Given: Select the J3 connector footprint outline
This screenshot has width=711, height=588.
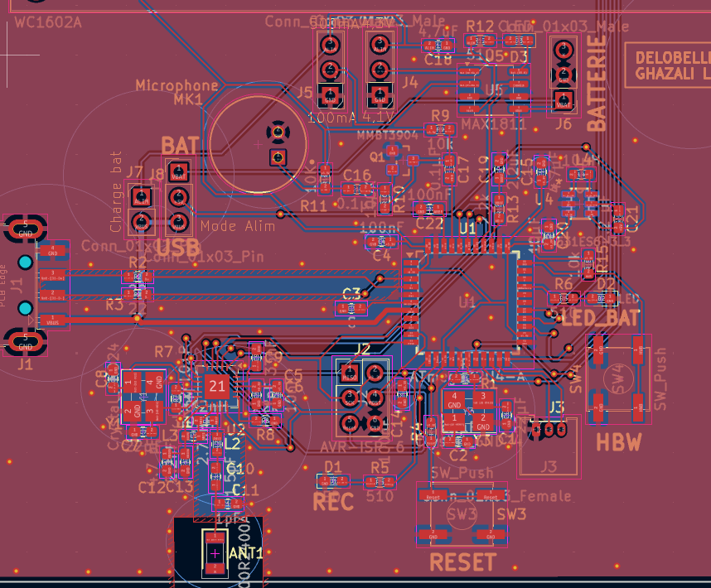Looking at the screenshot, I should [549, 446].
